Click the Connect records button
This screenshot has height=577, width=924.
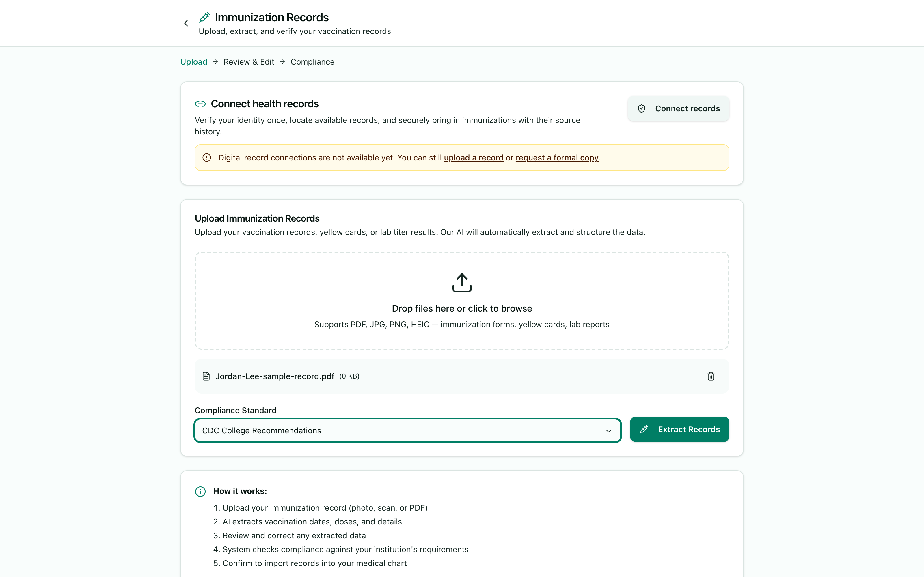(x=678, y=109)
